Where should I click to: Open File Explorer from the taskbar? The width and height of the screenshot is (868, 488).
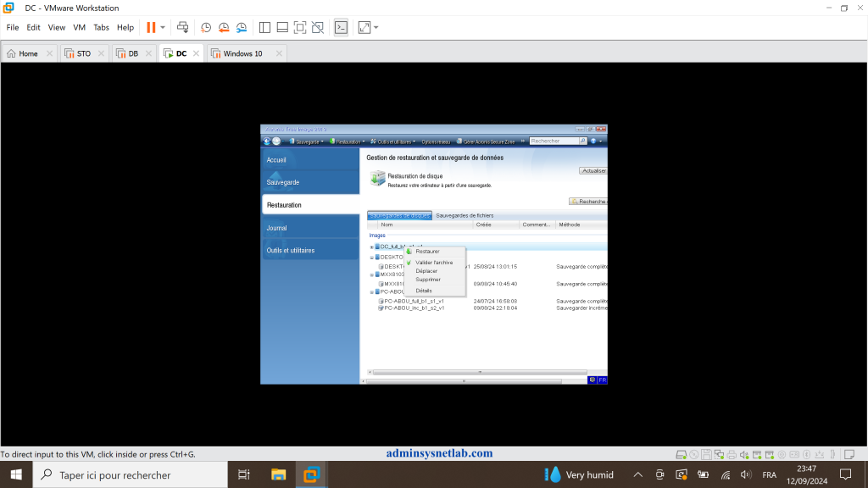(278, 474)
